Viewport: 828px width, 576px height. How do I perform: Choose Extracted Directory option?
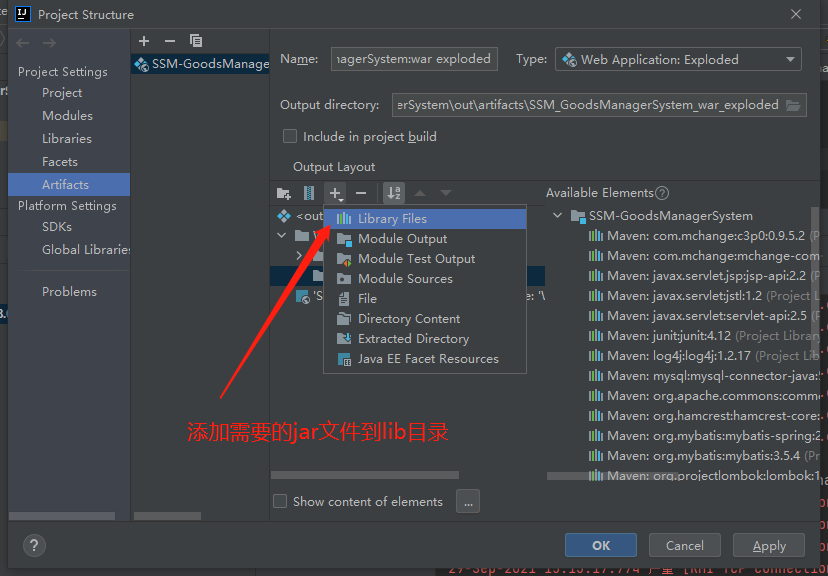pyautogui.click(x=425, y=339)
